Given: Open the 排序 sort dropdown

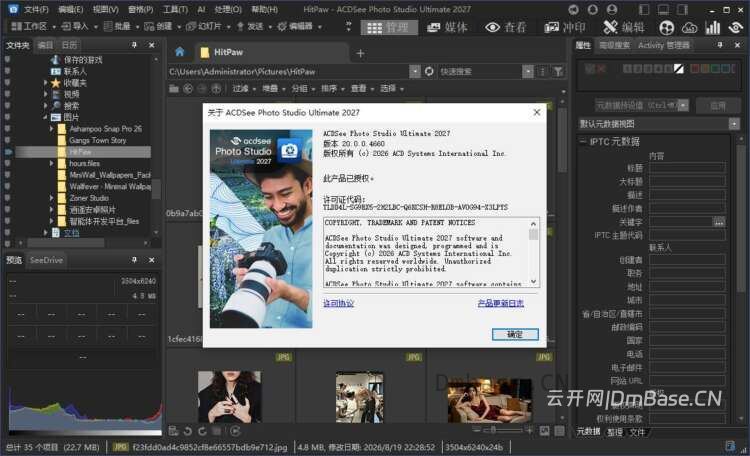Looking at the screenshot, I should (332, 89).
